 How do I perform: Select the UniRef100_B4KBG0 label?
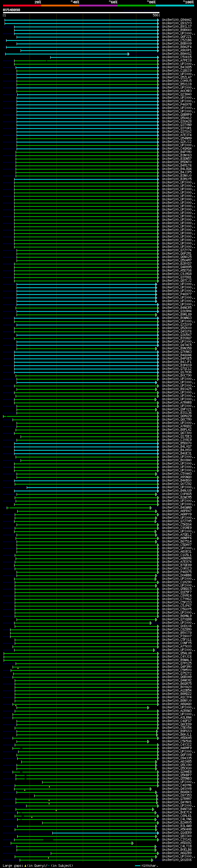[x=176, y=481]
